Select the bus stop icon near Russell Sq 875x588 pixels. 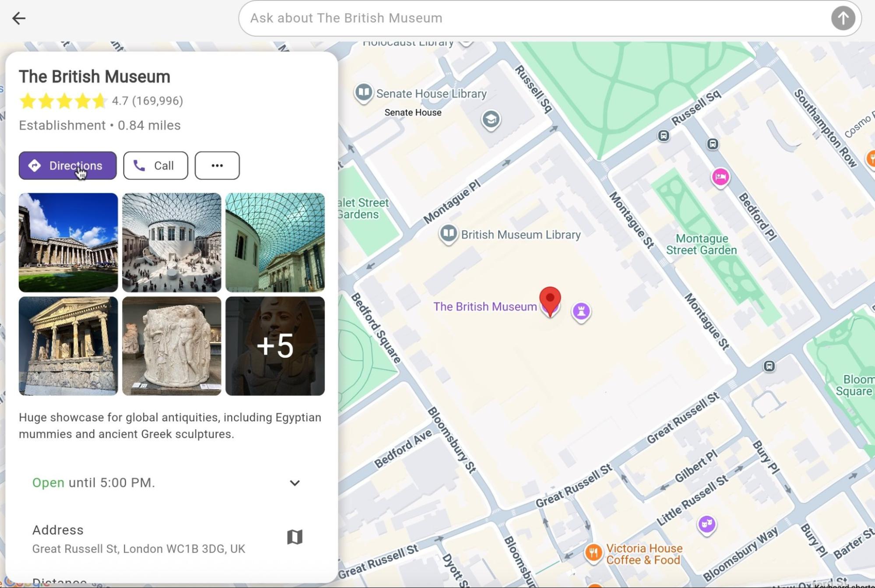point(663,137)
